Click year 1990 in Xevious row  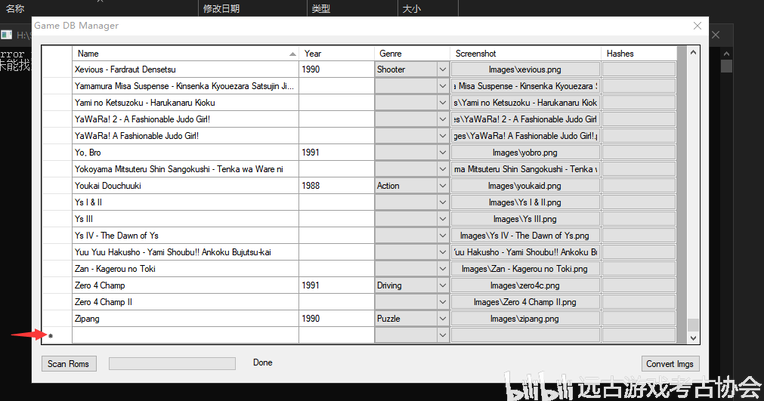pos(336,70)
